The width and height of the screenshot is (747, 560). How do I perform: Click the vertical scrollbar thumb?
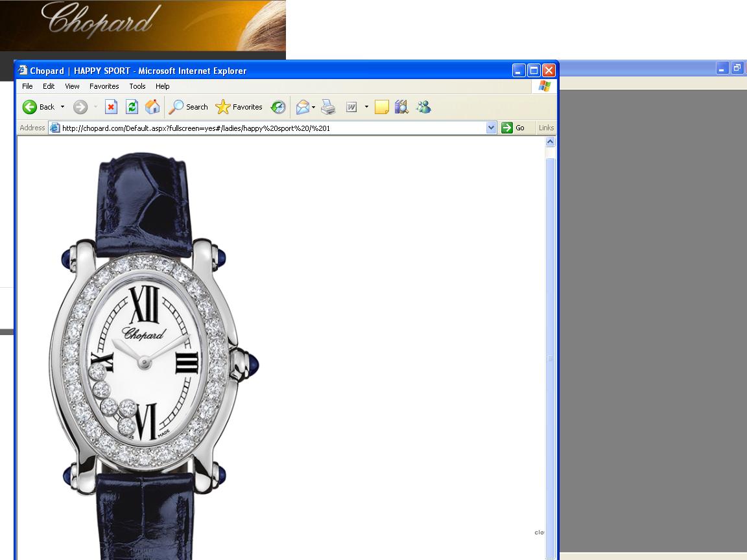point(551,357)
